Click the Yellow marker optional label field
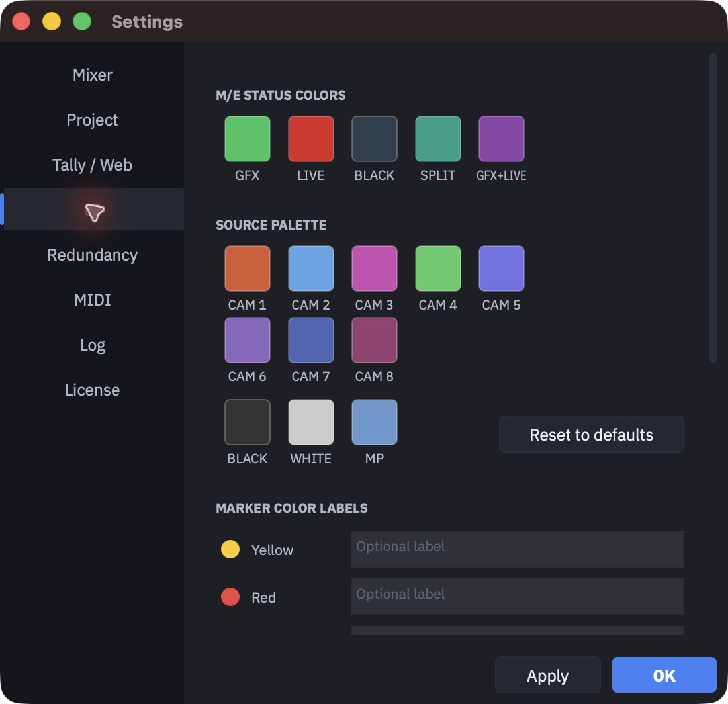 click(x=518, y=549)
